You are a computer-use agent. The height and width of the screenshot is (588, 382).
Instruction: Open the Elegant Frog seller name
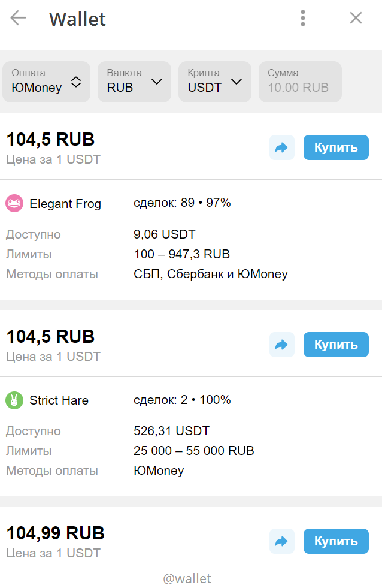(65, 204)
